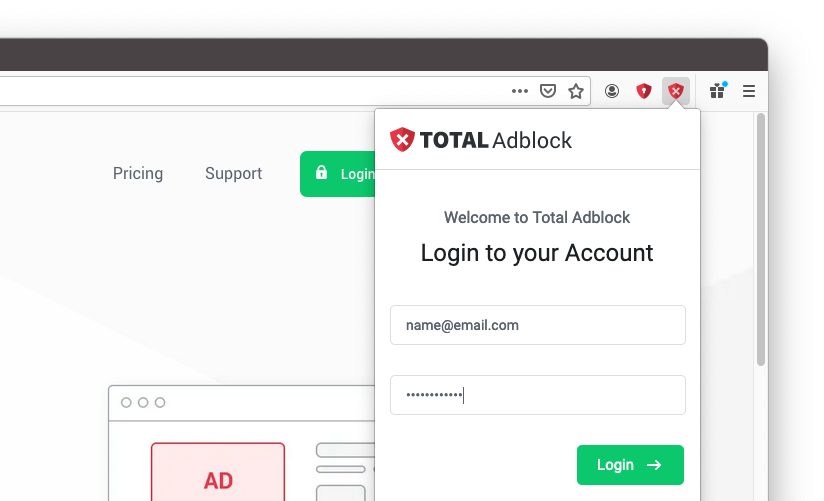Screen dimensions: 824x501
Task: Click the red AD box illustration
Action: coord(218,472)
